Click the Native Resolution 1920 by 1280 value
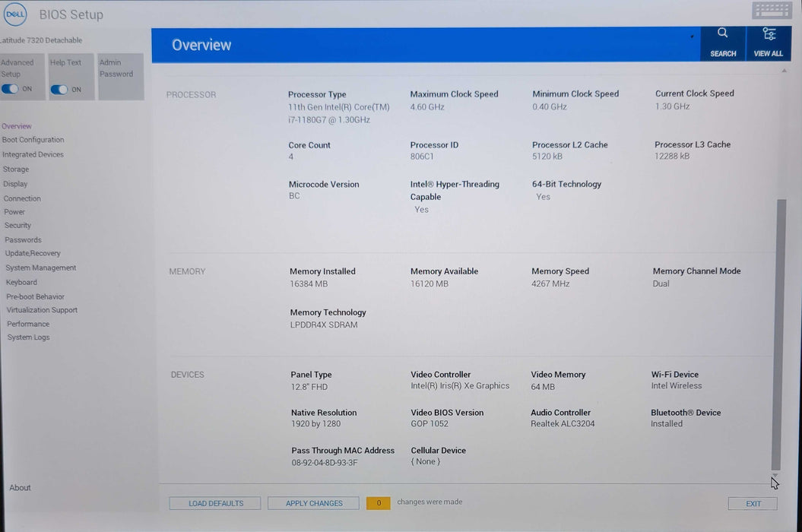This screenshot has width=802, height=532. pos(315,423)
